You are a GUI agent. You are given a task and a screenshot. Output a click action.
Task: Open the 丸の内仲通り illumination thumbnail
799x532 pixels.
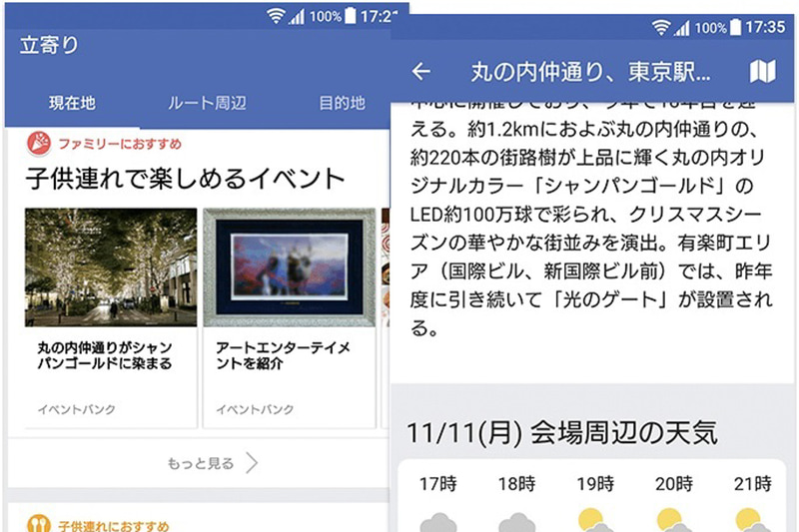tap(111, 266)
